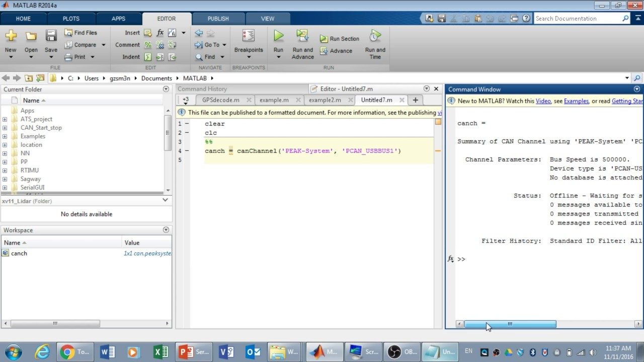Expand the CAN_Start_stop folder

[x=5, y=128]
